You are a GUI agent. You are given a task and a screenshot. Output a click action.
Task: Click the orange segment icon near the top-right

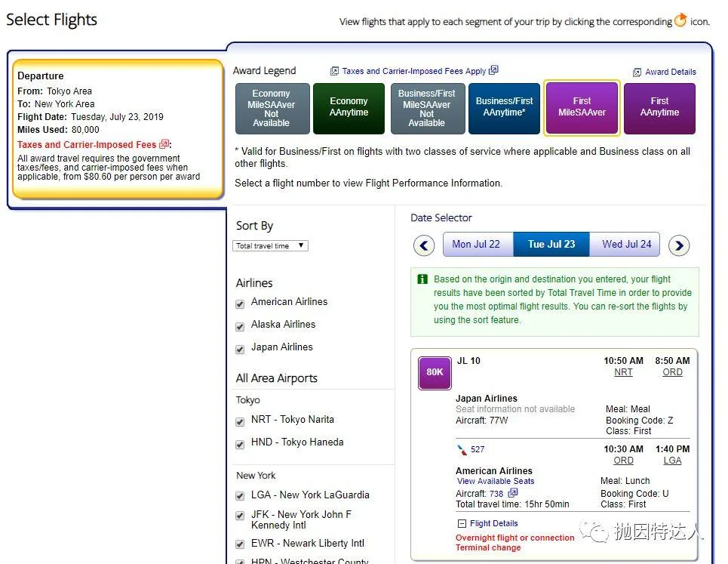point(680,20)
